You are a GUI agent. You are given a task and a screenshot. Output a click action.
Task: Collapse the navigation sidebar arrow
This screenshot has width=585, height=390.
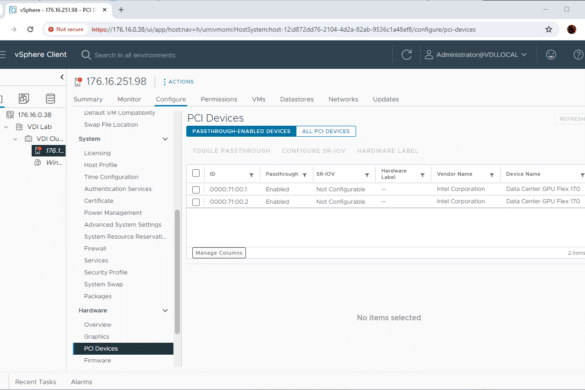[x=62, y=77]
